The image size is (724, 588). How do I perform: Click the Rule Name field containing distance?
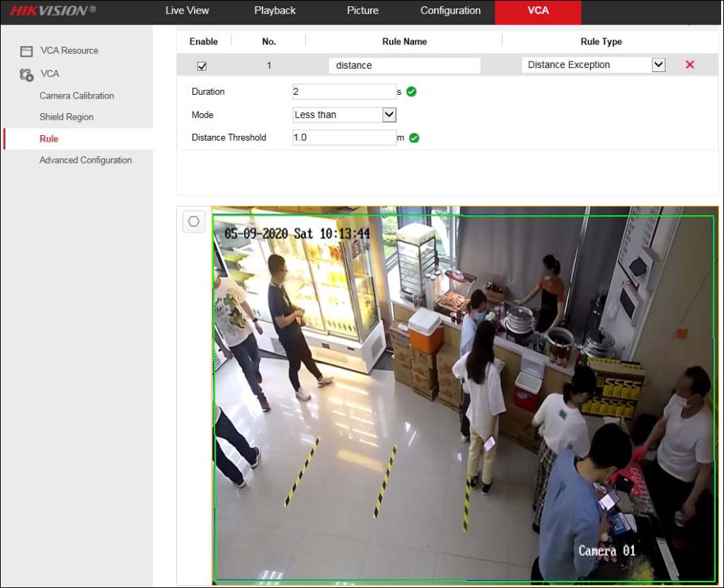point(403,64)
